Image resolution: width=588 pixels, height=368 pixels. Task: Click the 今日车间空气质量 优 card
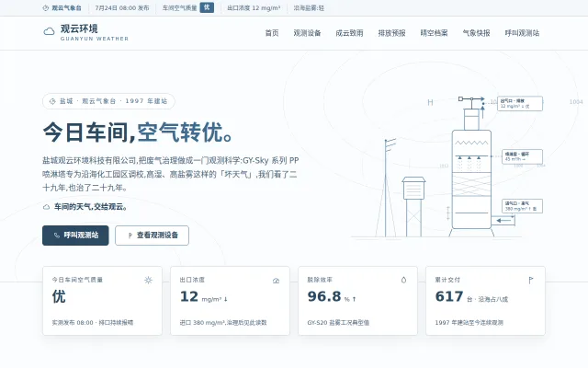point(102,301)
